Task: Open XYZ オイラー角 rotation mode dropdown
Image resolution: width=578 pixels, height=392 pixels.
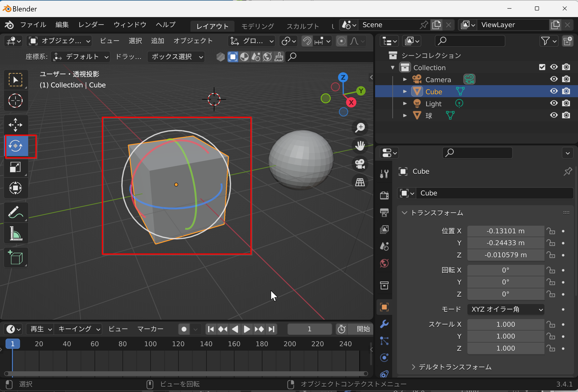Action: point(505,309)
